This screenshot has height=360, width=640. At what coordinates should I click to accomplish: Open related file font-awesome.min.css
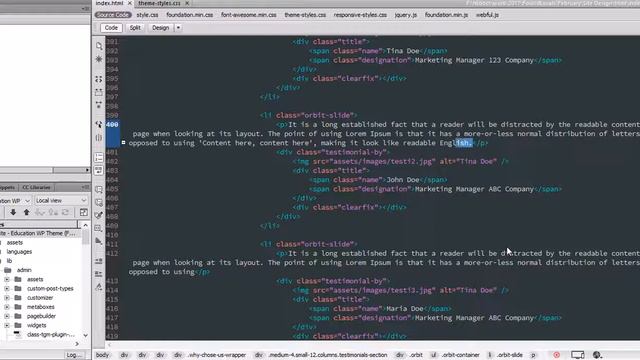pos(249,15)
